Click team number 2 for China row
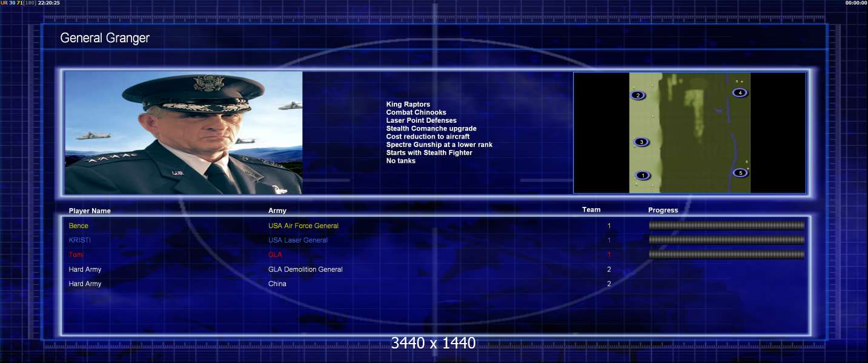The width and height of the screenshot is (868, 363). pos(609,284)
